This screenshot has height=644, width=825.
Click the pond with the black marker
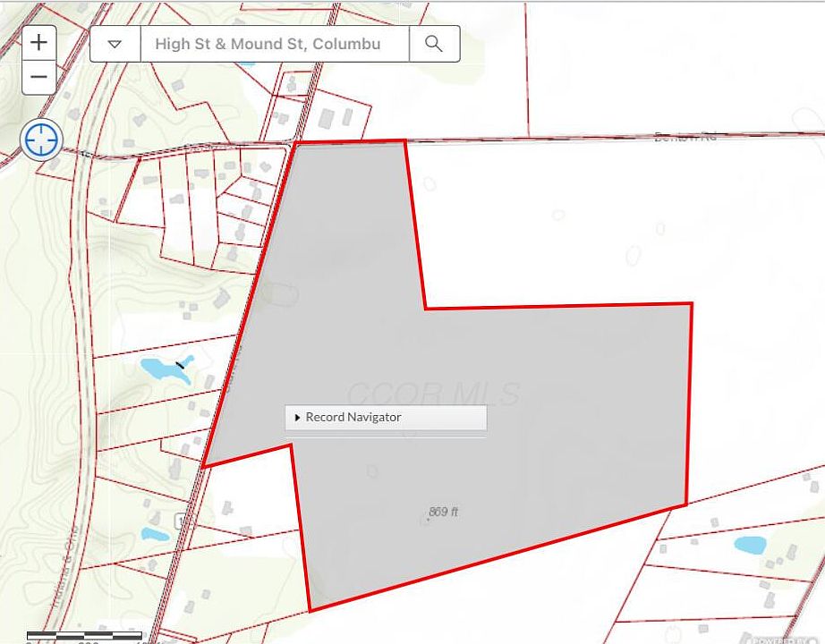coord(162,369)
